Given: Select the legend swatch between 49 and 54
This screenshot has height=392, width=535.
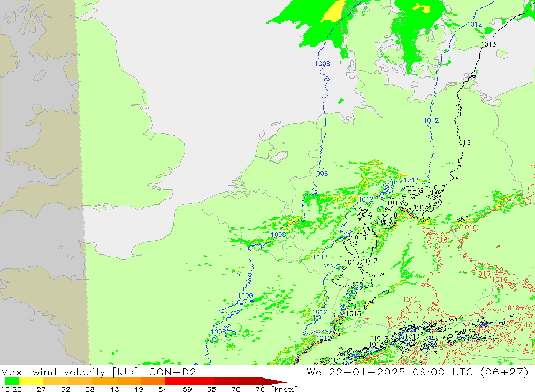Looking at the screenshot, I should [153, 381].
